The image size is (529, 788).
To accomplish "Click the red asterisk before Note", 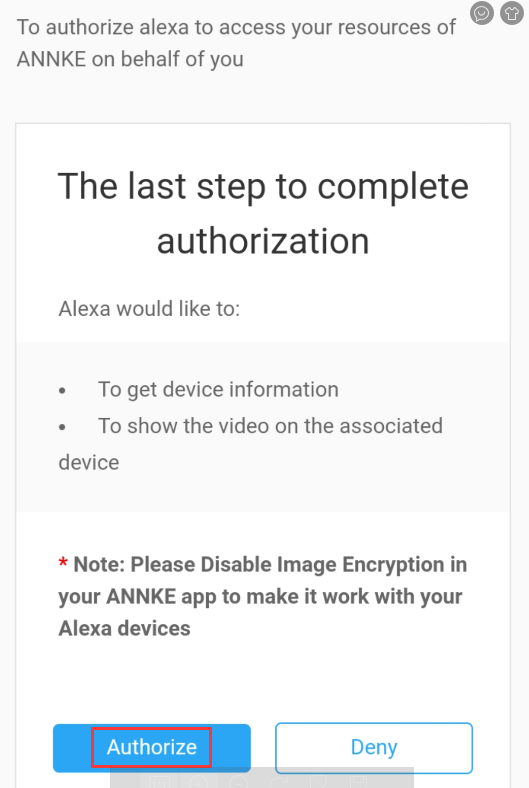I will point(63,563).
